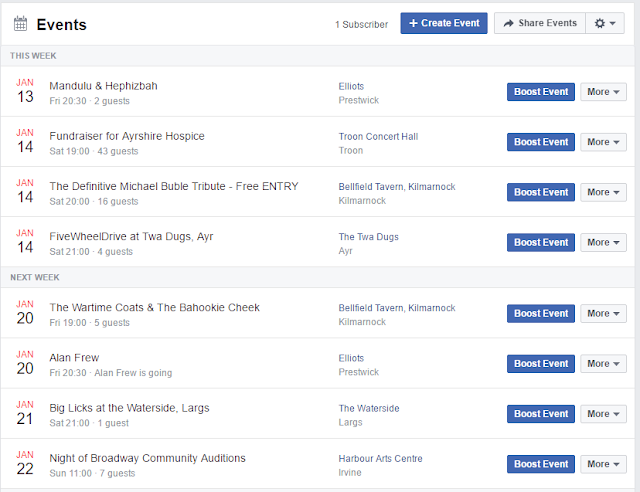Open the gear settings dropdown
The width and height of the screenshot is (640, 492).
pyautogui.click(x=605, y=23)
